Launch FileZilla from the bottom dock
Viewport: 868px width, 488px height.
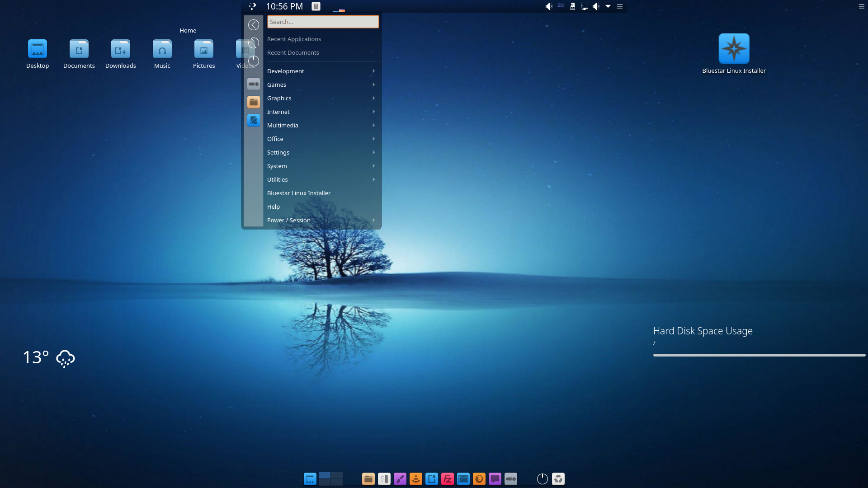point(448,479)
